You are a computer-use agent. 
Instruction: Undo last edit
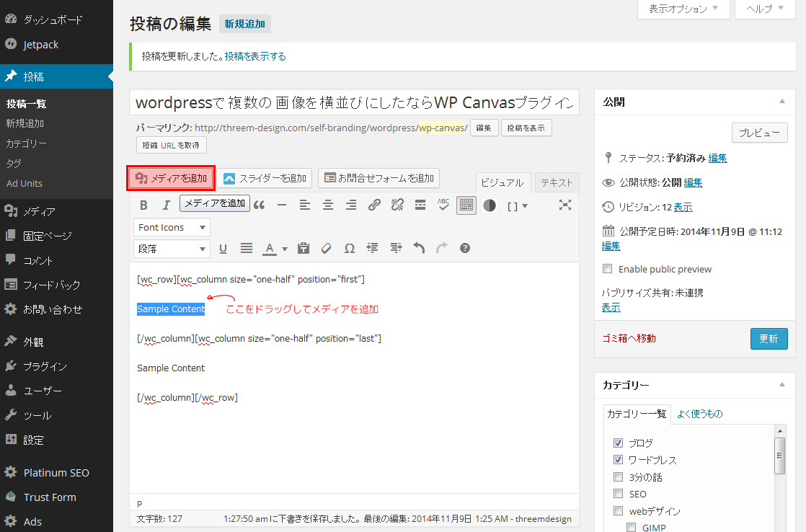coord(419,249)
